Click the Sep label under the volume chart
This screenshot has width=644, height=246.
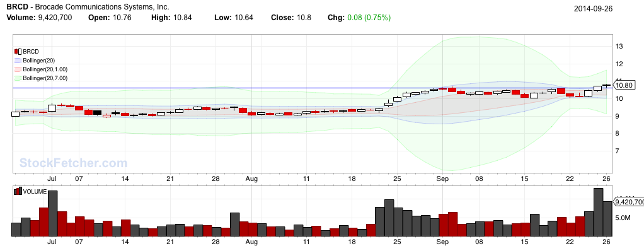coord(442,242)
